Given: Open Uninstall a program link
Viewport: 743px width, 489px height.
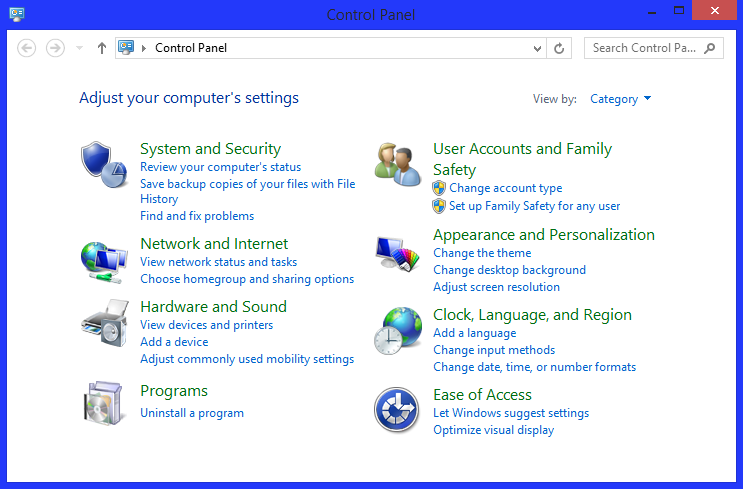Looking at the screenshot, I should coord(192,413).
